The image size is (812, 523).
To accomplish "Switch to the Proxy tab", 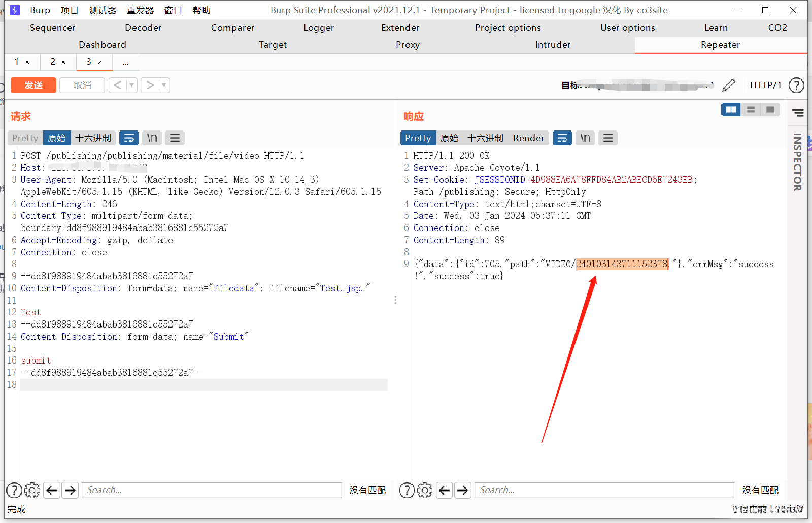I will coord(408,45).
